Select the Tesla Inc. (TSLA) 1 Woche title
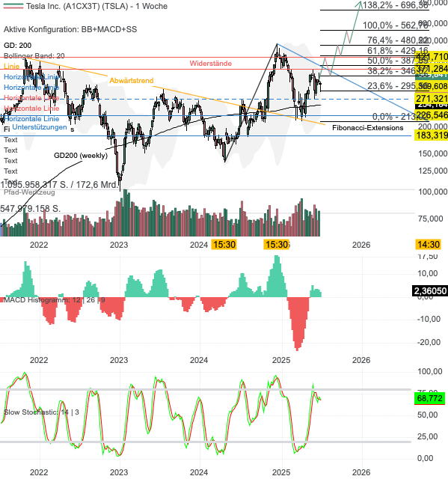448x479 pixels. [x=96, y=6]
